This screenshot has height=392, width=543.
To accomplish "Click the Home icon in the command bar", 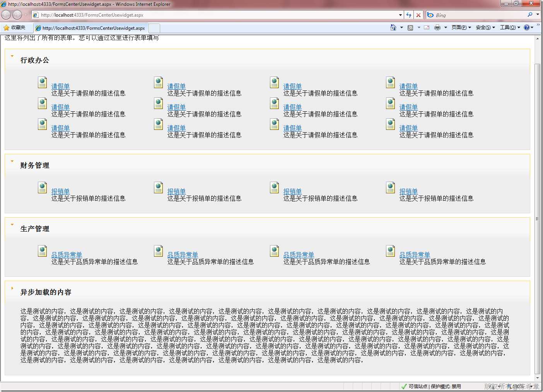I will pyautogui.click(x=393, y=27).
